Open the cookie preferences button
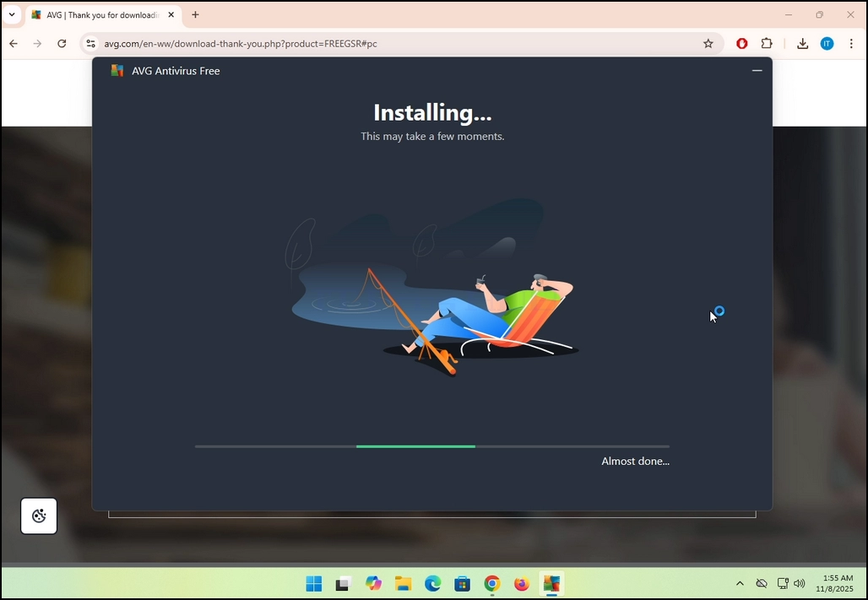The height and width of the screenshot is (600, 868). click(39, 516)
